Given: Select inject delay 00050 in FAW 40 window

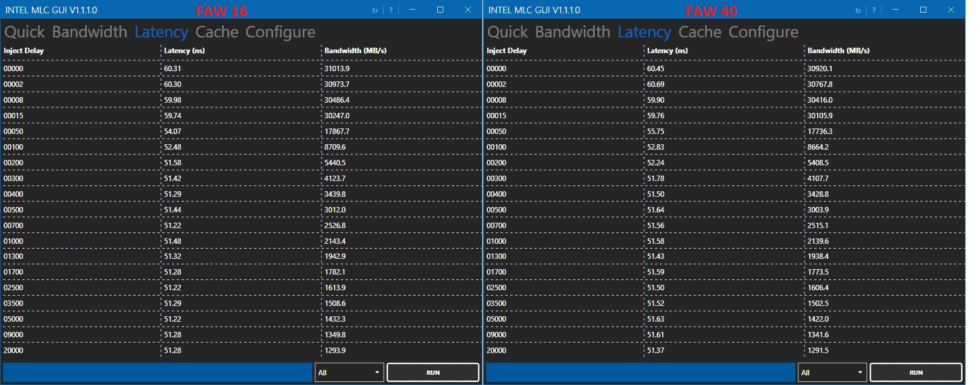Looking at the screenshot, I should (x=496, y=132).
